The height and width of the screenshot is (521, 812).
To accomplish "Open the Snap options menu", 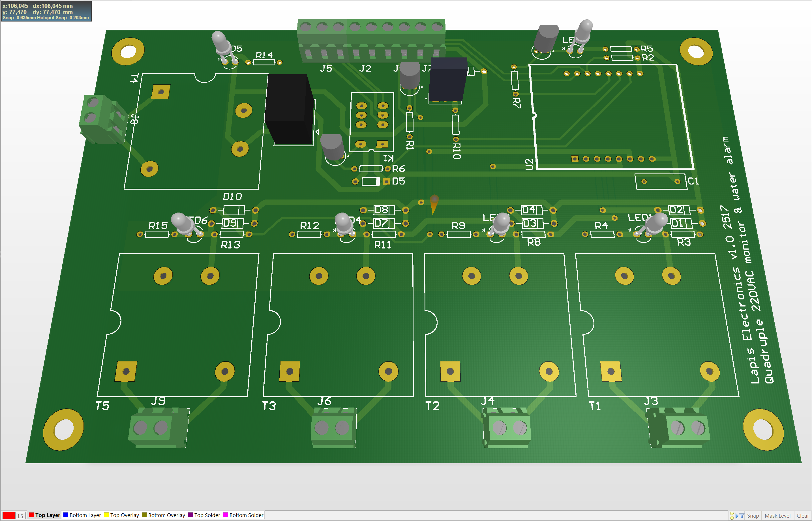I will (x=753, y=516).
